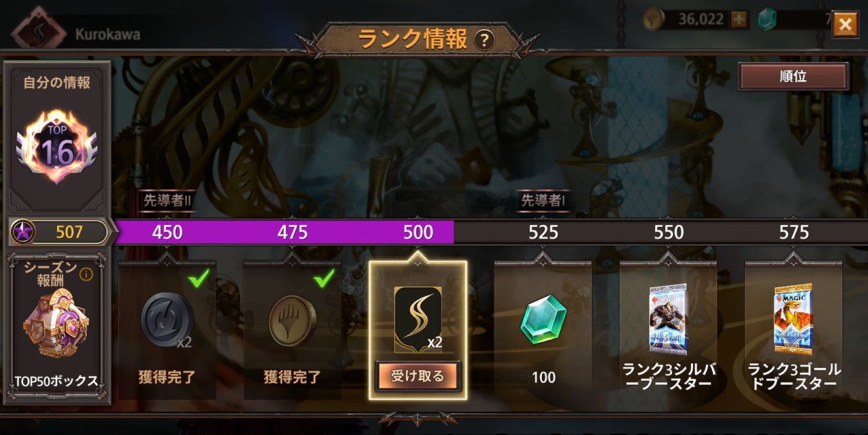Tap the gold coin plus button
The height and width of the screenshot is (435, 868).
pyautogui.click(x=739, y=20)
